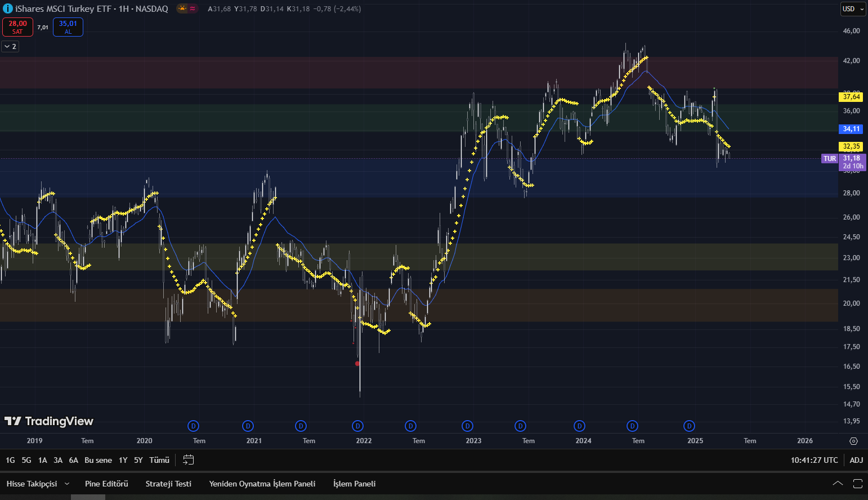
Task: Click the 28,00 price scale label
Action: click(x=851, y=193)
